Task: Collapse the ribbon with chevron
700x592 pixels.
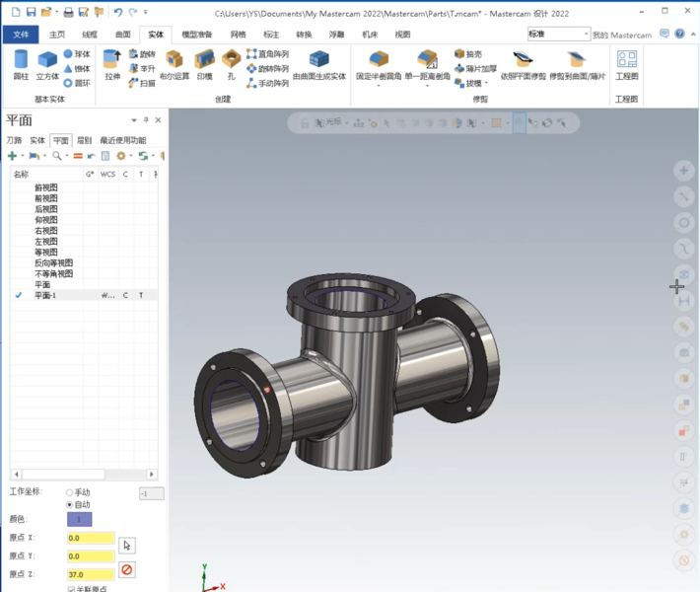Action: [x=693, y=34]
